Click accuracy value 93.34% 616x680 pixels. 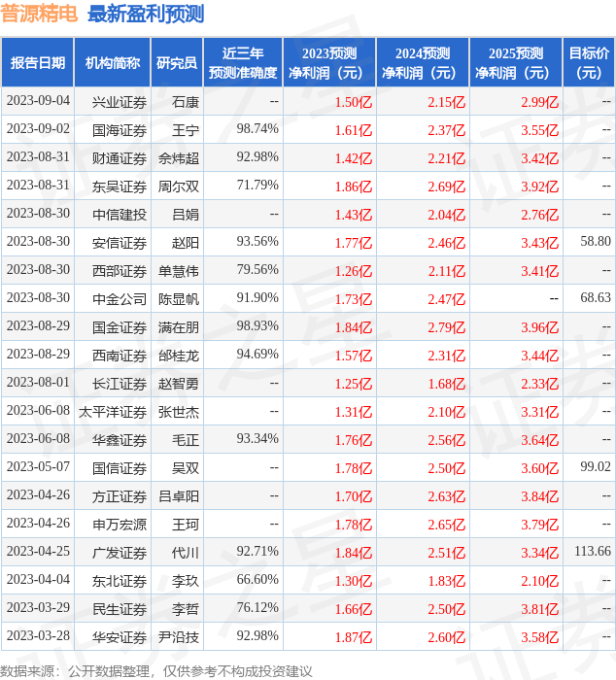tap(257, 439)
